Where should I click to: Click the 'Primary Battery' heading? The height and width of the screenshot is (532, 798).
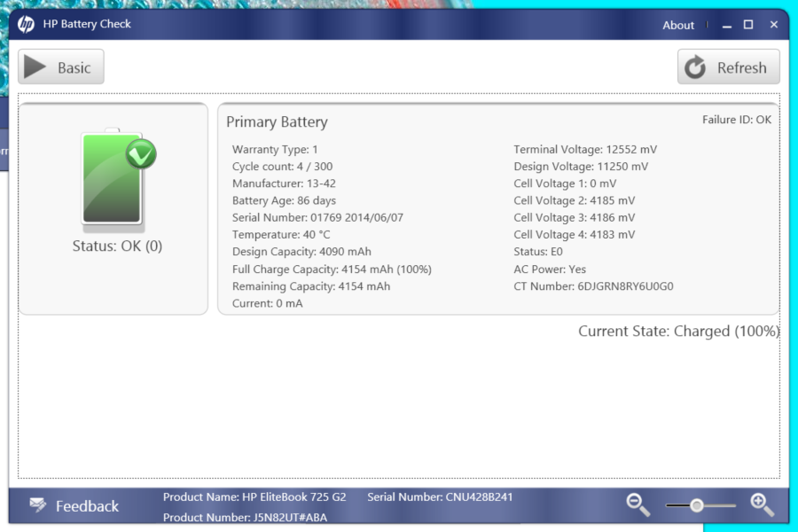pos(277,122)
